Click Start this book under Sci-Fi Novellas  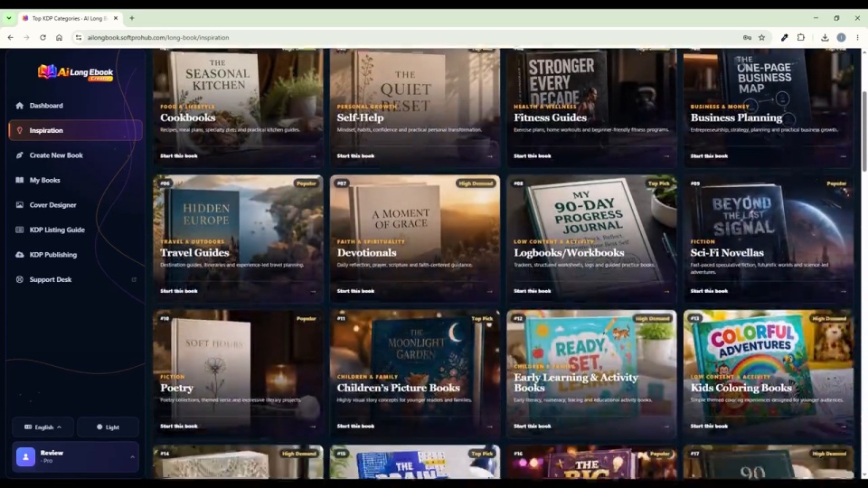coord(709,291)
